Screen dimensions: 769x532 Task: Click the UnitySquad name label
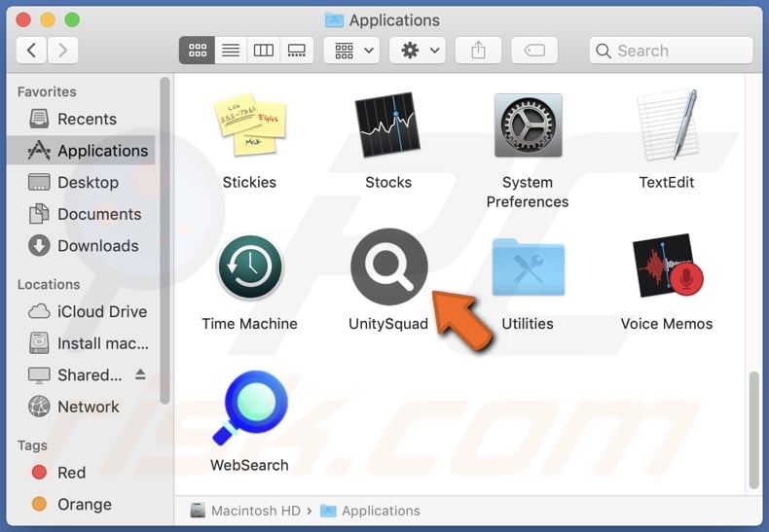388,324
